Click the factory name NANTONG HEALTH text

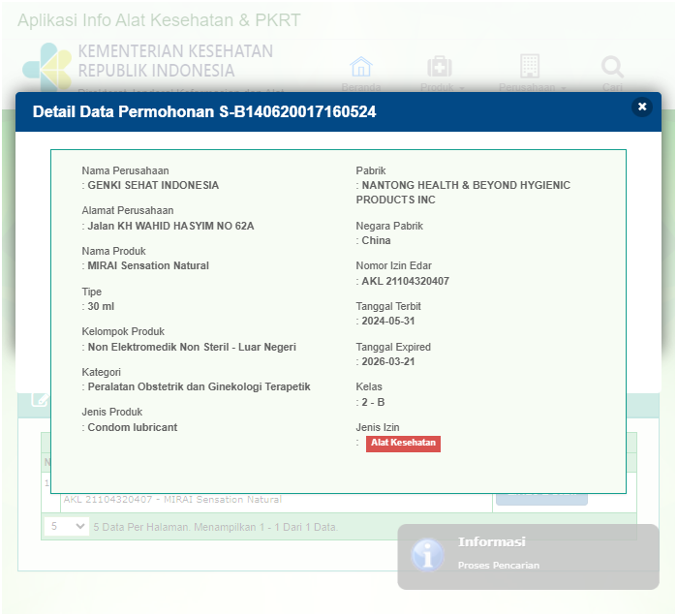[x=465, y=185]
